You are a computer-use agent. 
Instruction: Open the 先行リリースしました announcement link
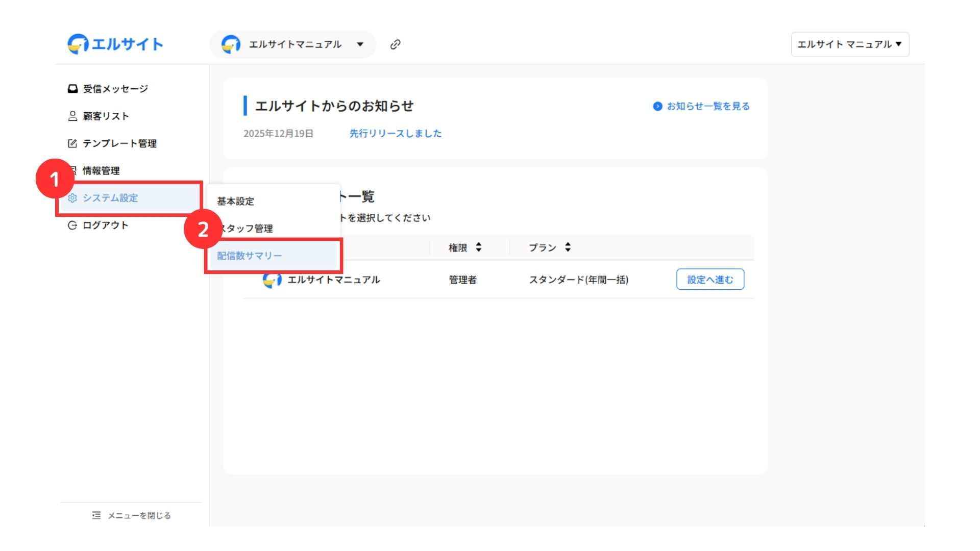[395, 133]
